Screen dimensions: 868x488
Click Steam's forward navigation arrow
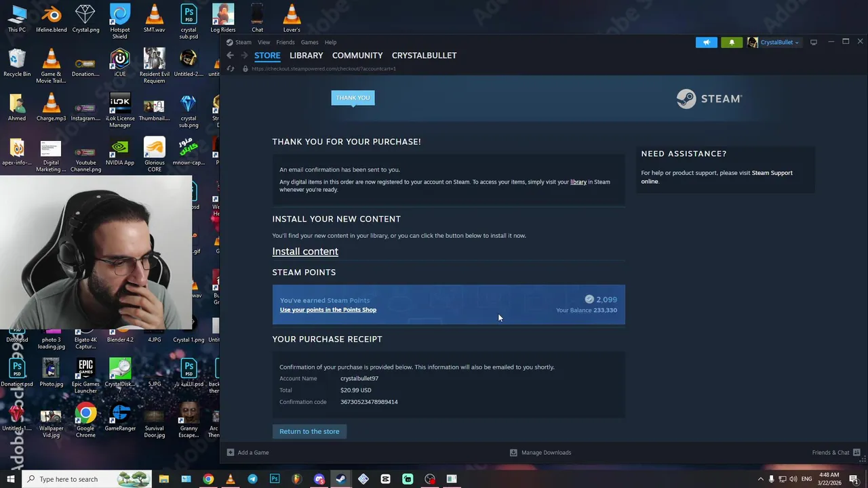(244, 56)
